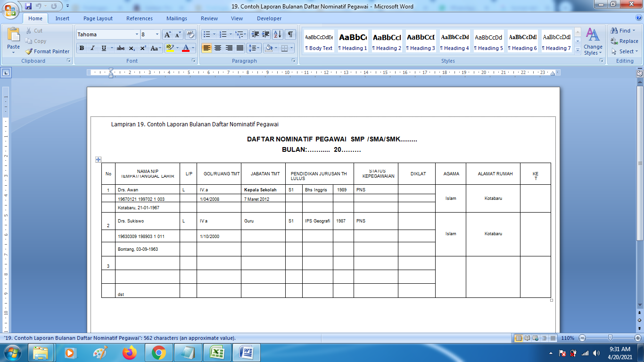644x362 pixels.
Task: Open the Mailings tab
Action: [178, 18]
